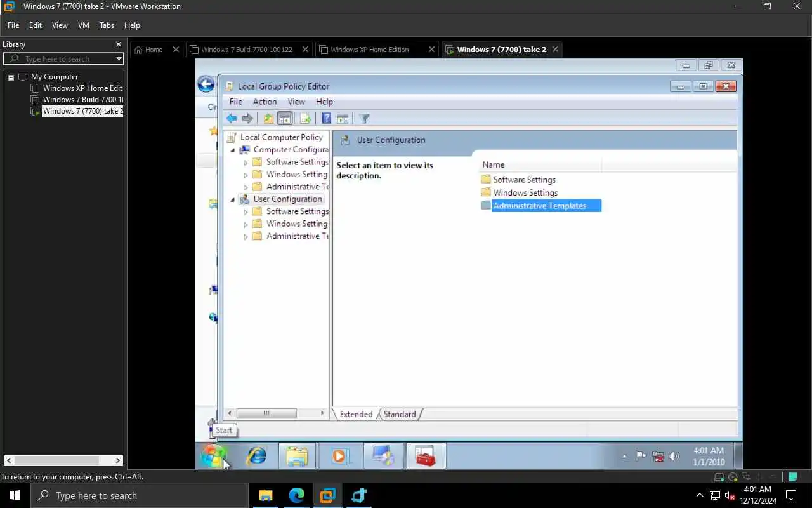Open the File menu in Policy Editor
Viewport: 812px width, 508px height.
tap(235, 102)
